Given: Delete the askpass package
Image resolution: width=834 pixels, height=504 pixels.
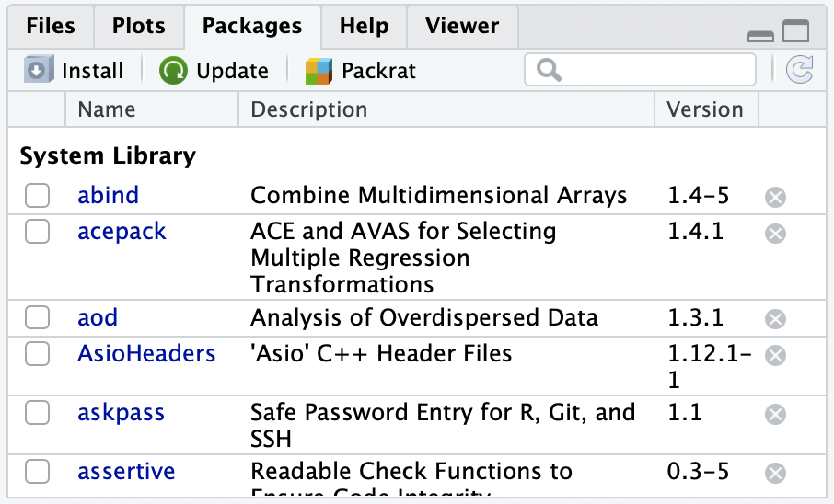Looking at the screenshot, I should tap(776, 415).
